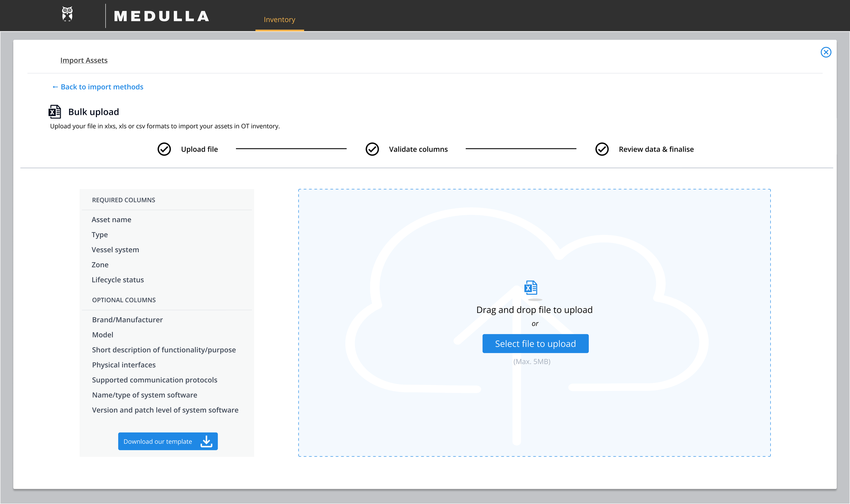
Task: Click the Validate columns step checkmark
Action: (372, 149)
